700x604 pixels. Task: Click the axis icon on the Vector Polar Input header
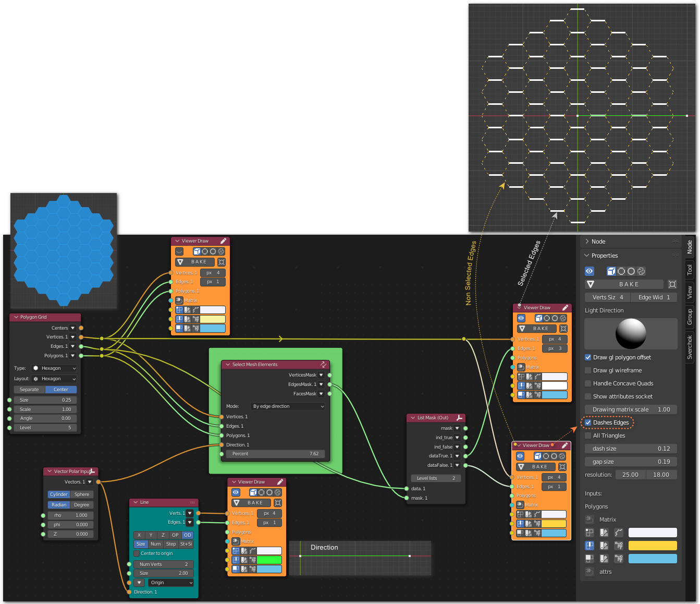point(92,472)
